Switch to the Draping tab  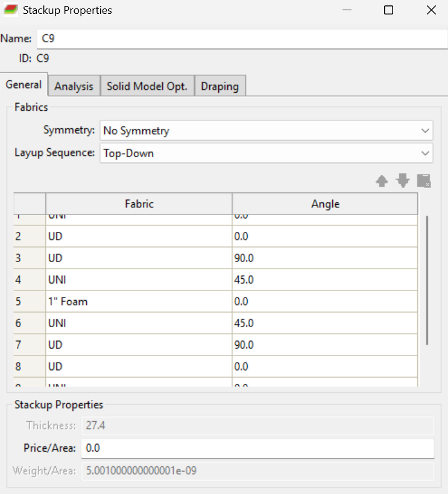[220, 86]
